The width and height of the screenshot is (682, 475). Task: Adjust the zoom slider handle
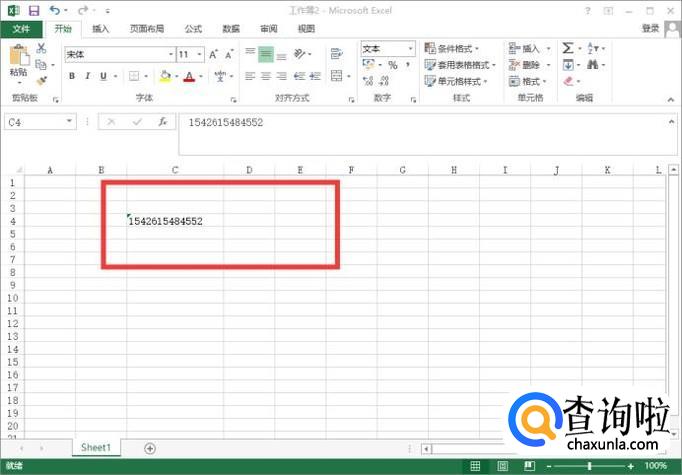pyautogui.click(x=589, y=466)
